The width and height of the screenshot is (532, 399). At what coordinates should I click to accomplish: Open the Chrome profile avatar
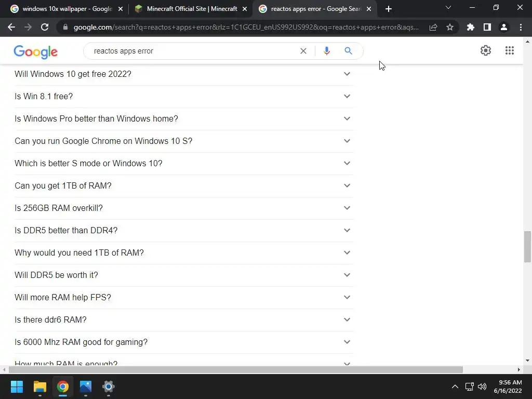tap(504, 27)
